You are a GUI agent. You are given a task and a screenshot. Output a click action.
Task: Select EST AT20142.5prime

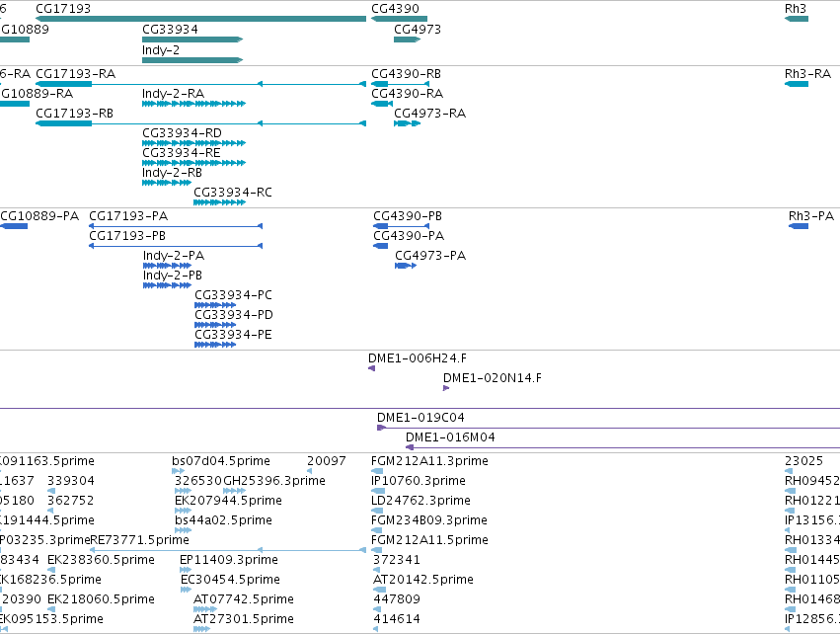coord(379,590)
